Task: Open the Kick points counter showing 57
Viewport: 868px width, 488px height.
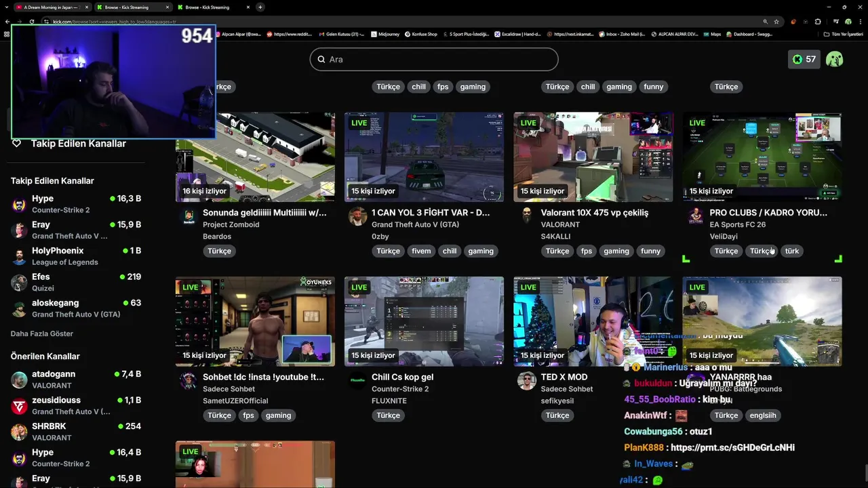Action: coord(804,59)
